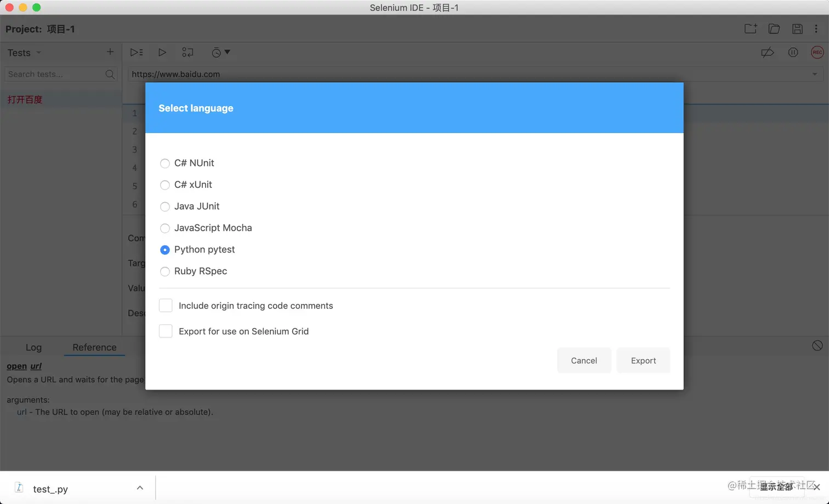Enable origin tracing code comments checkbox
The width and height of the screenshot is (829, 504).
coord(166,306)
